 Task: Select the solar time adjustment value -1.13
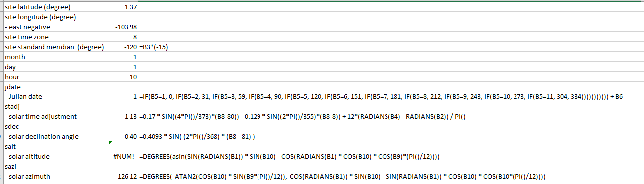pyautogui.click(x=124, y=112)
